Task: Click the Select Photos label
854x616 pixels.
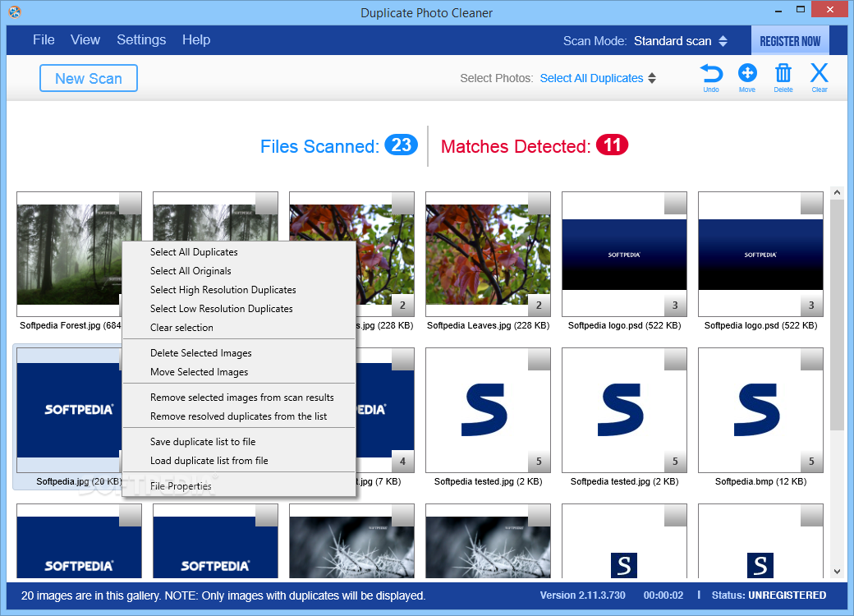Action: pos(496,78)
